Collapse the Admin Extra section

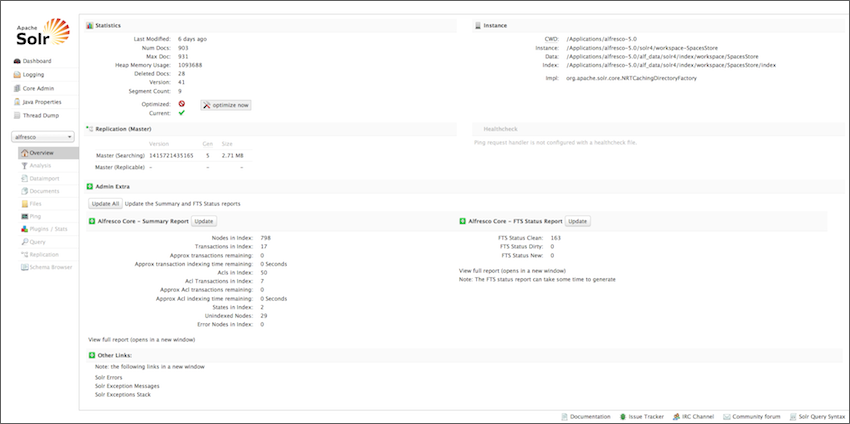tap(89, 187)
